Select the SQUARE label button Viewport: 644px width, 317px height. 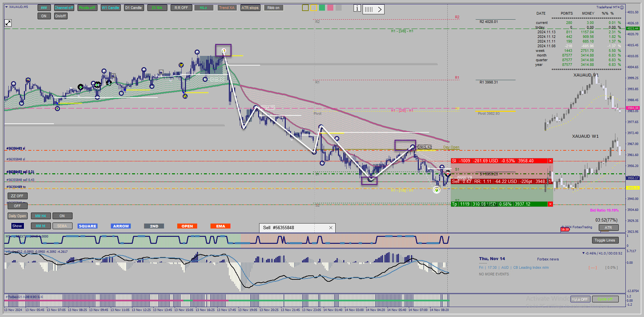point(87,226)
